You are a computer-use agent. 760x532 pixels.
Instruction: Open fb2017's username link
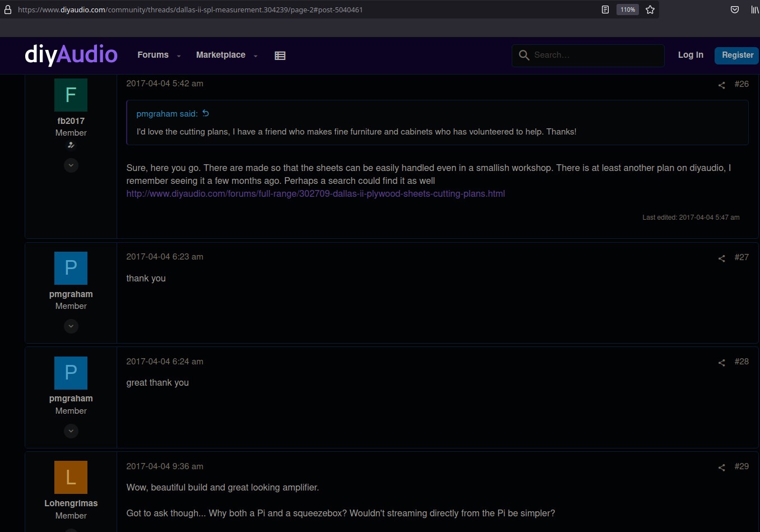click(x=71, y=121)
